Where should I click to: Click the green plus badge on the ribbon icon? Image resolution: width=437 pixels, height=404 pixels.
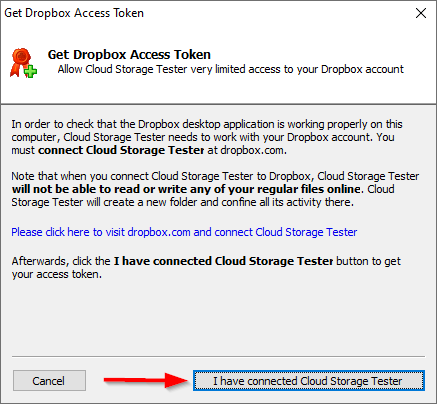pyautogui.click(x=31, y=71)
